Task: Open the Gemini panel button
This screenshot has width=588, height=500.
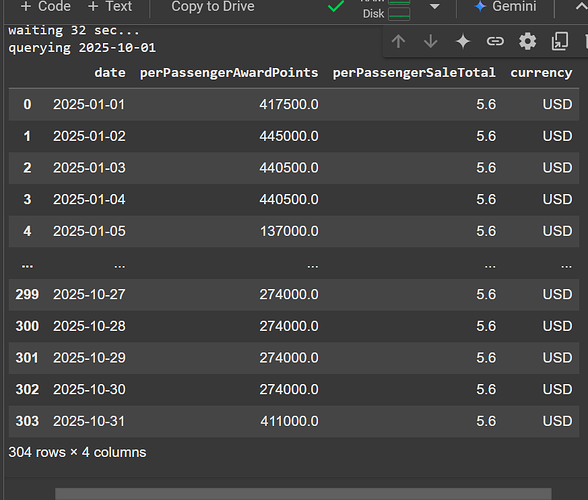Action: pyautogui.click(x=506, y=6)
